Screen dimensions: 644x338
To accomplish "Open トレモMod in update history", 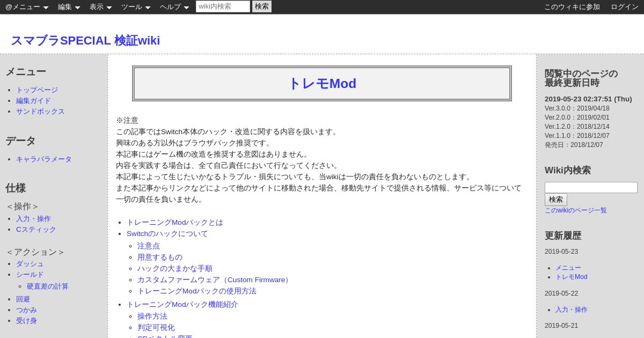I will (572, 277).
